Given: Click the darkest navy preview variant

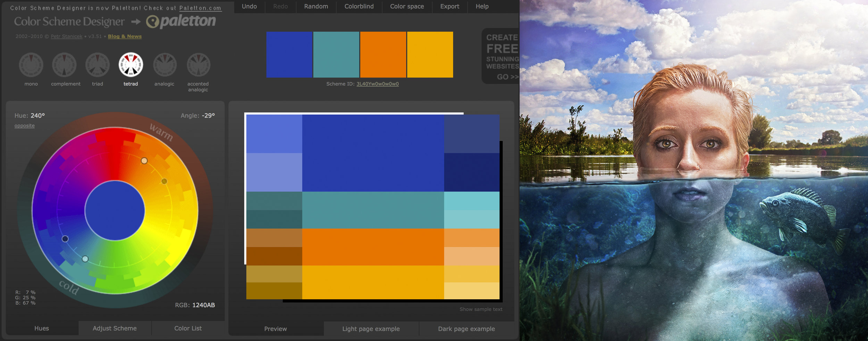Looking at the screenshot, I should pyautogui.click(x=471, y=172).
